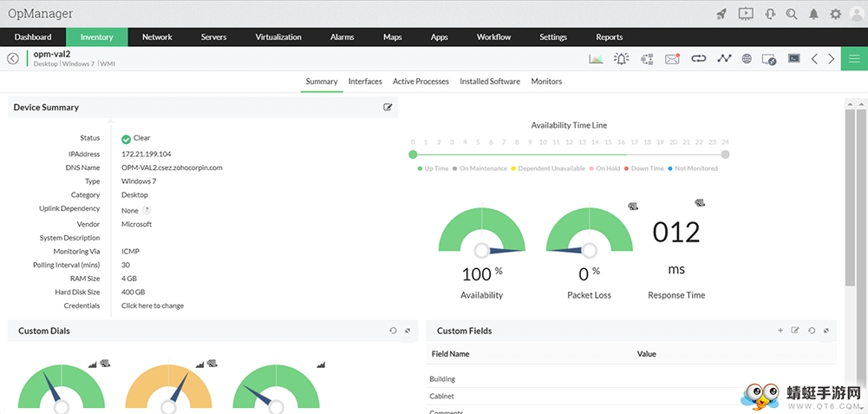Open the Maps menu
The image size is (868, 414).
[393, 37]
